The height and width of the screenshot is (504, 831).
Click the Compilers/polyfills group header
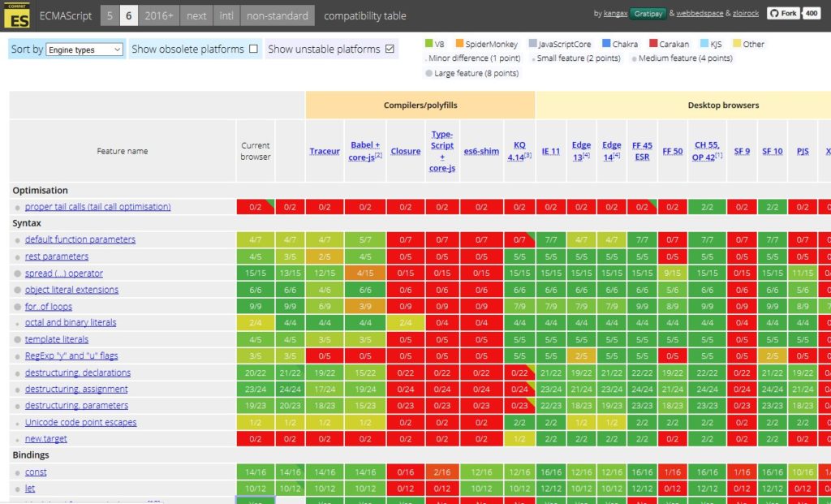[420, 105]
